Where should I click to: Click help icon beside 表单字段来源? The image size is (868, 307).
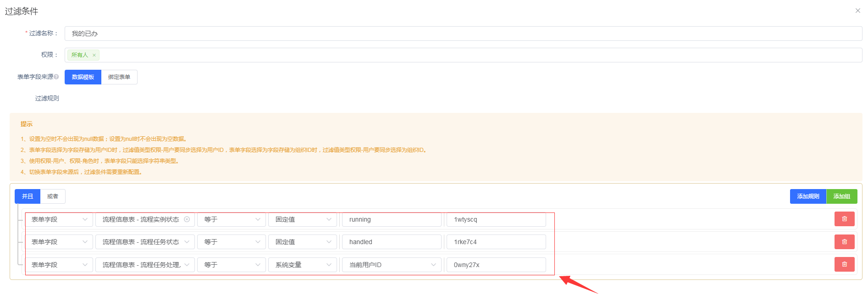click(x=56, y=77)
